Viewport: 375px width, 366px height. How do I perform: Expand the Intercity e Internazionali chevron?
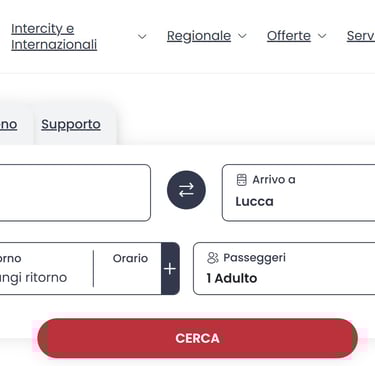[x=142, y=36]
